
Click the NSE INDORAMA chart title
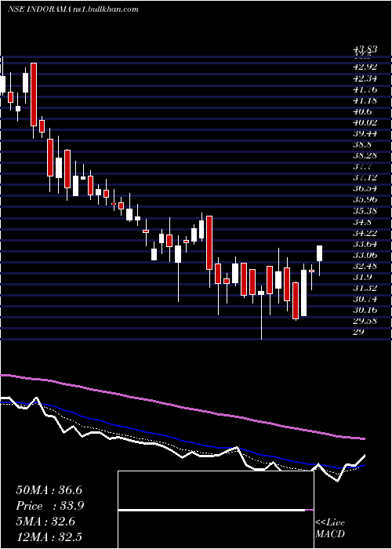click(73, 9)
